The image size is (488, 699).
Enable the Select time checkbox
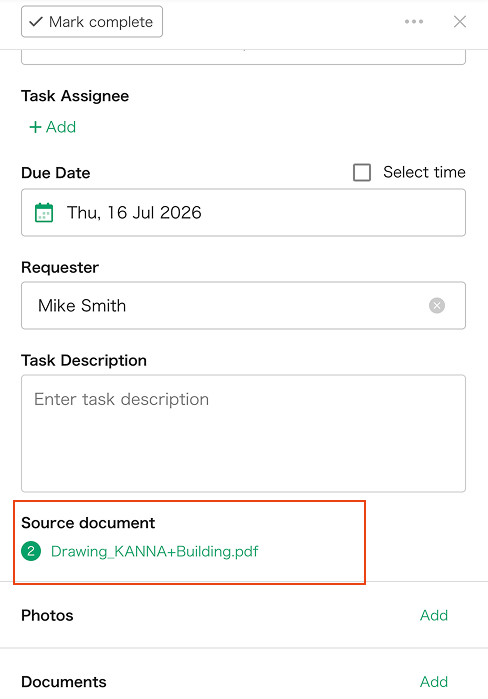click(362, 173)
